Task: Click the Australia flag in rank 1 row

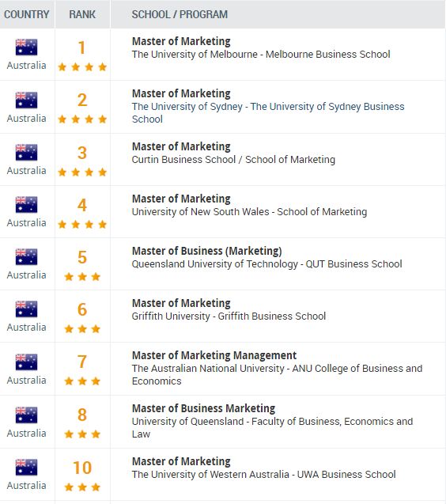Action: click(26, 47)
